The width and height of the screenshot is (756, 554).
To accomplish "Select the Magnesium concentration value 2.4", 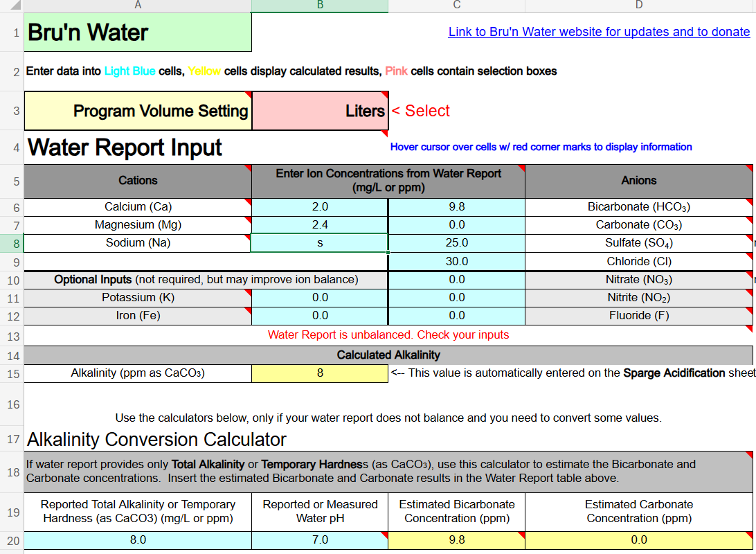I will click(x=320, y=225).
